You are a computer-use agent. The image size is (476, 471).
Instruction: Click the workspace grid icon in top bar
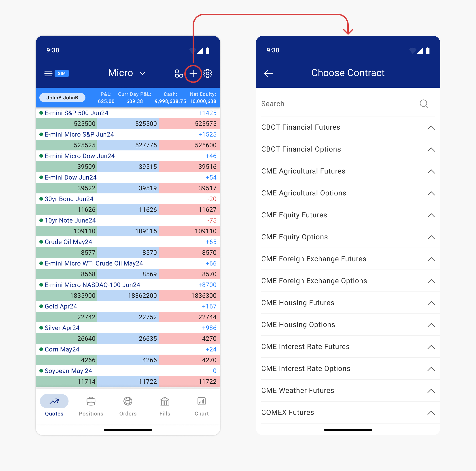(179, 73)
